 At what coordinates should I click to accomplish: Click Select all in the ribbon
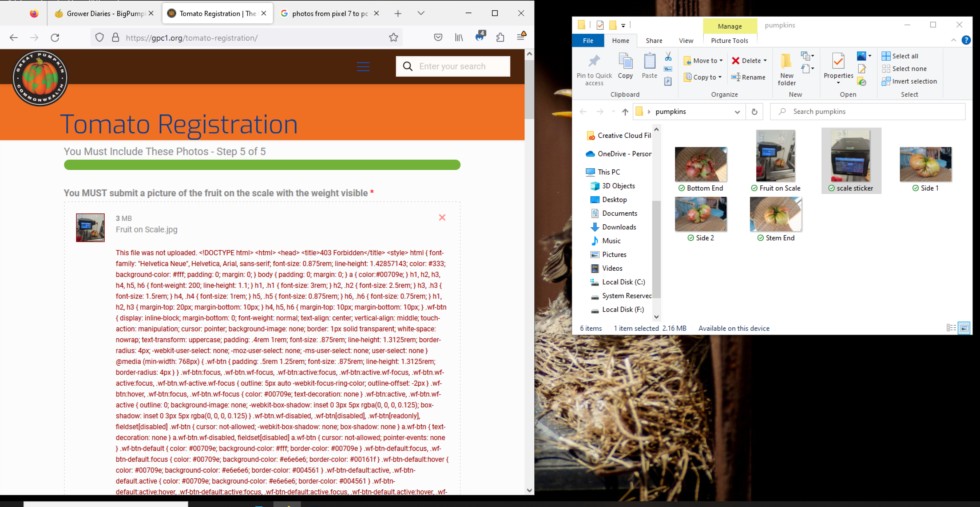904,56
